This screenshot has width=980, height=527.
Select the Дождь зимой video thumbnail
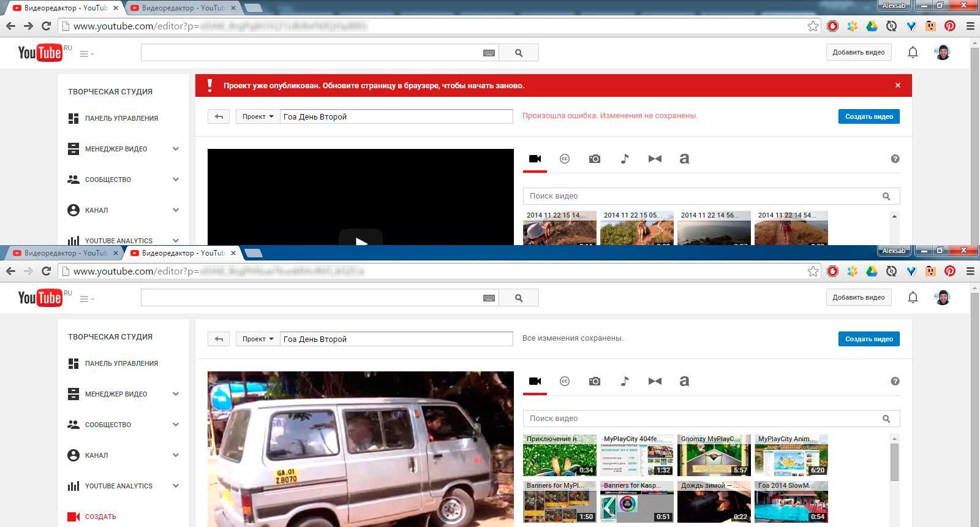714,502
